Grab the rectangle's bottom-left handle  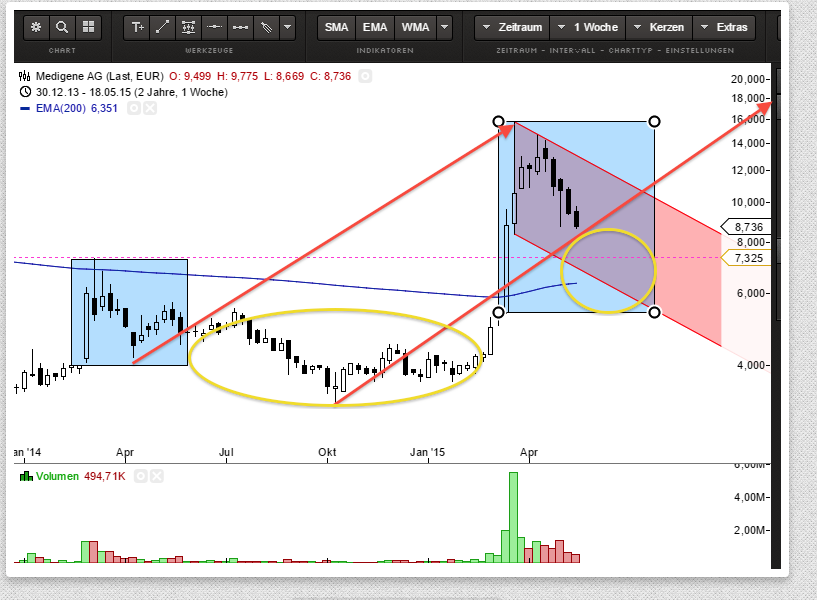pyautogui.click(x=499, y=312)
